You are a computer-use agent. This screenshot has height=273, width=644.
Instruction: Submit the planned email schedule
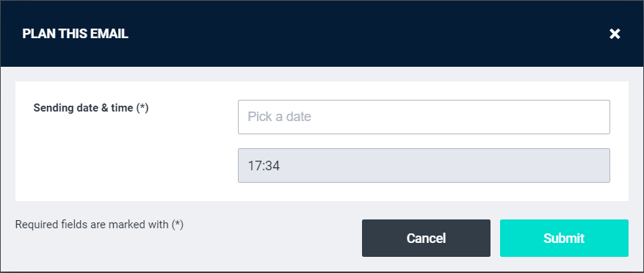(x=564, y=238)
